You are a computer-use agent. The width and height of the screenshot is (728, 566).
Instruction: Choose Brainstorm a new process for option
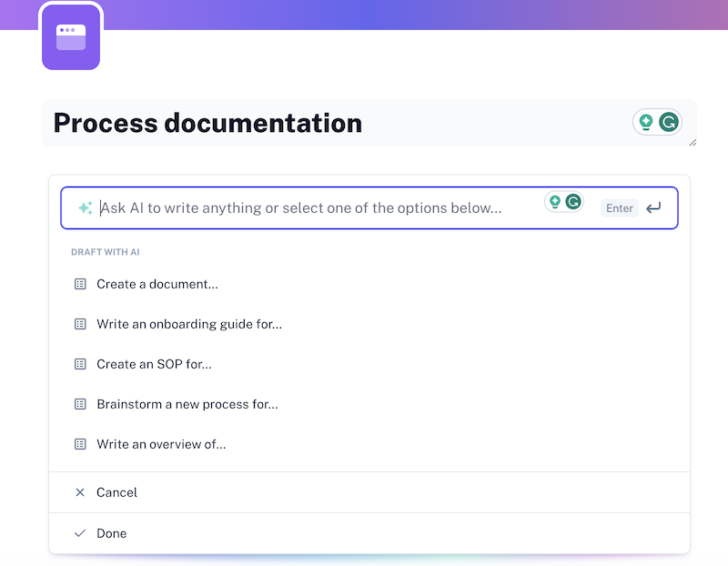click(x=369, y=404)
